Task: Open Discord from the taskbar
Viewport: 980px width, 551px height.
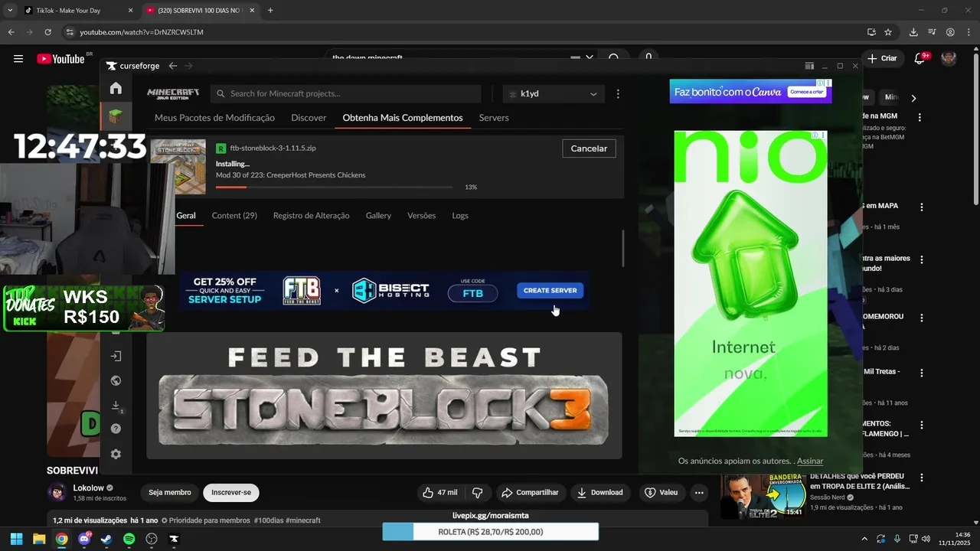Action: [x=84, y=539]
